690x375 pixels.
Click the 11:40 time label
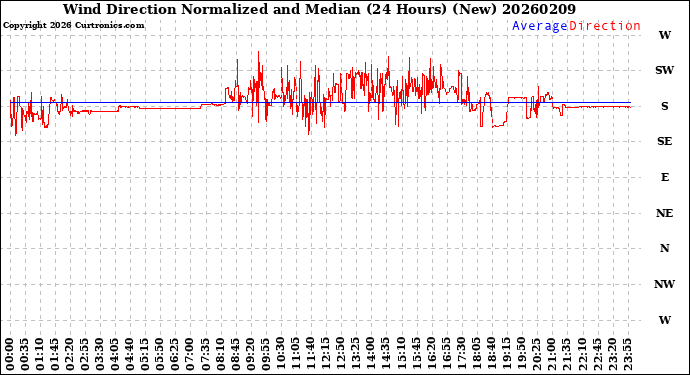311,354
